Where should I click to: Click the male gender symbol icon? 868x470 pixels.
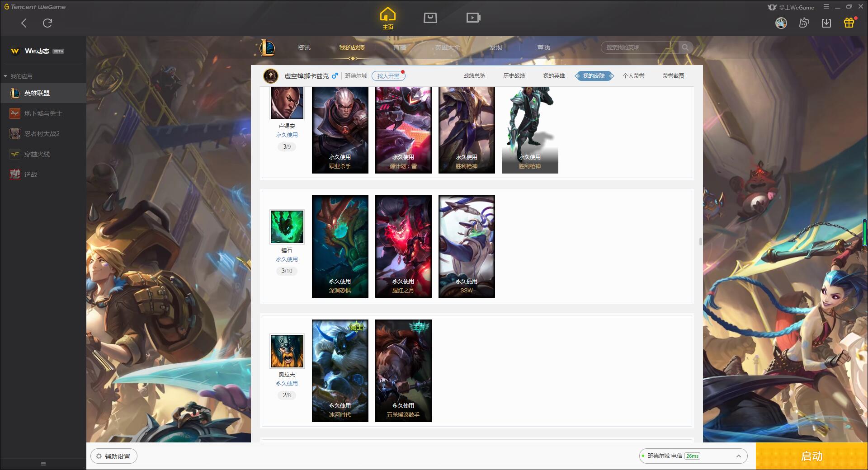pyautogui.click(x=335, y=76)
